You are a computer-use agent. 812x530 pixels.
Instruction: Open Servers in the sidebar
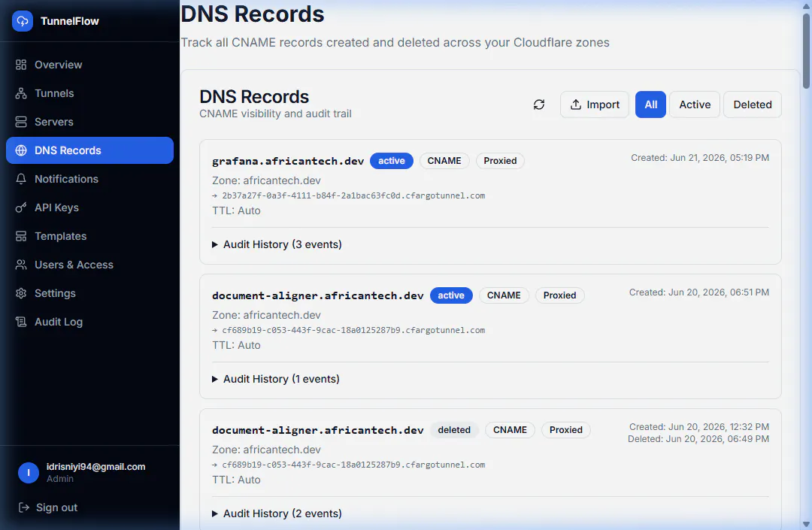coord(89,122)
